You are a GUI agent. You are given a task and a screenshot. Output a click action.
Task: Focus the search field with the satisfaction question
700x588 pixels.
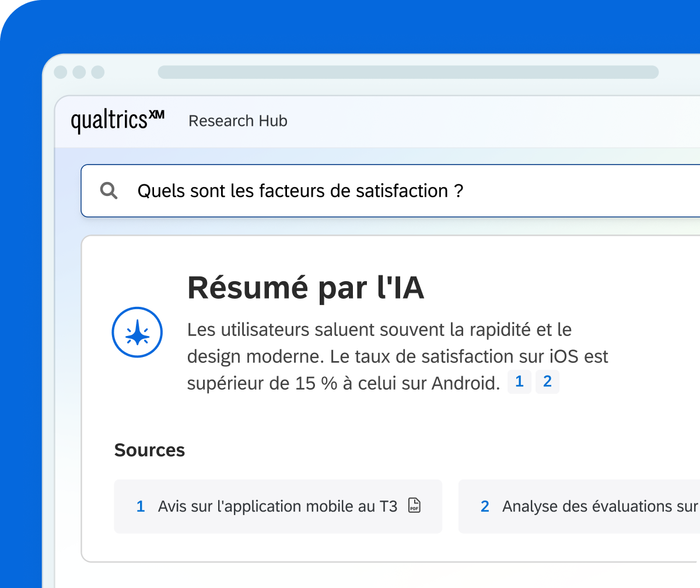pyautogui.click(x=390, y=191)
